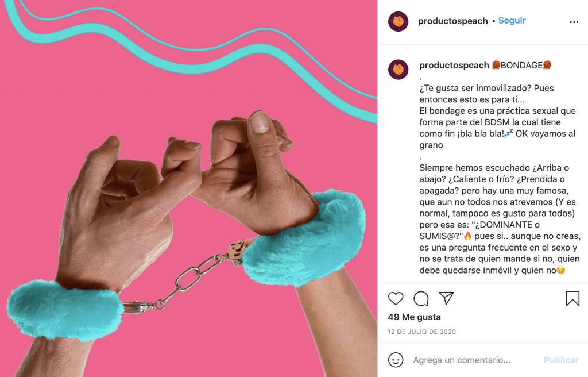Click the smirking face emoji ending caption
The image size is (588, 377).
[560, 270]
